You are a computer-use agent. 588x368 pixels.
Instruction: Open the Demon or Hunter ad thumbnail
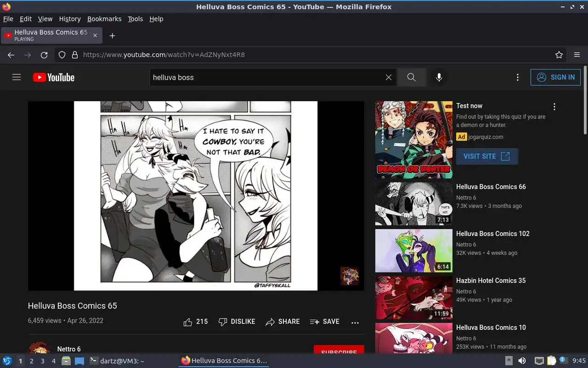414,140
